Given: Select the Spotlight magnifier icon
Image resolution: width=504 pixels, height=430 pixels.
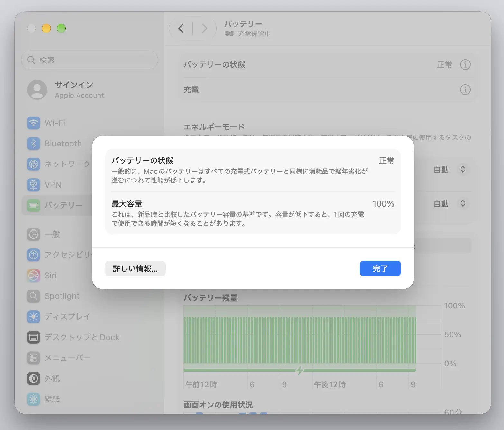Looking at the screenshot, I should click(33, 296).
